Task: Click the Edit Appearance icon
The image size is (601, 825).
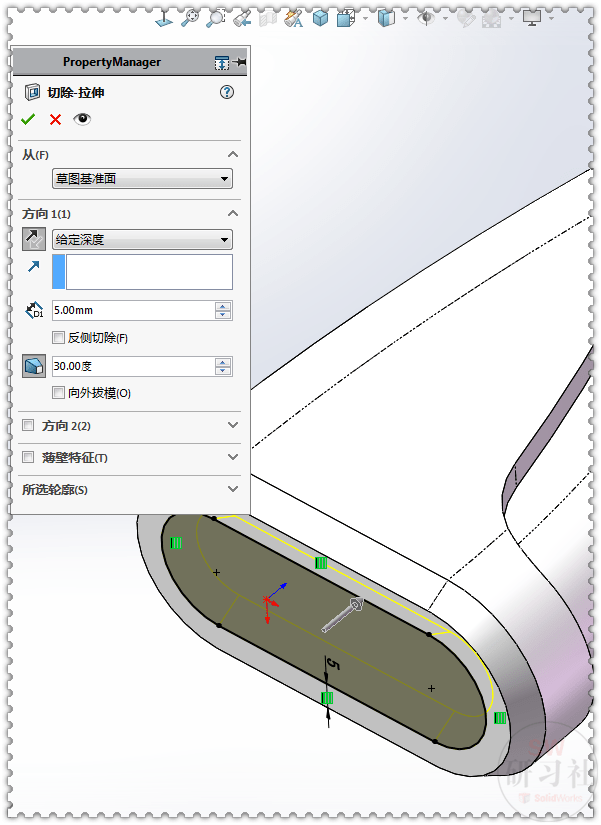Action: 466,19
